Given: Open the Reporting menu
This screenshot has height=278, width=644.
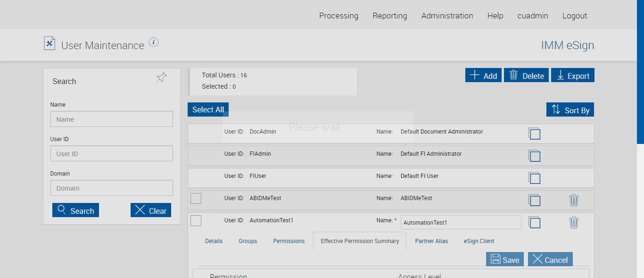Looking at the screenshot, I should tap(389, 16).
